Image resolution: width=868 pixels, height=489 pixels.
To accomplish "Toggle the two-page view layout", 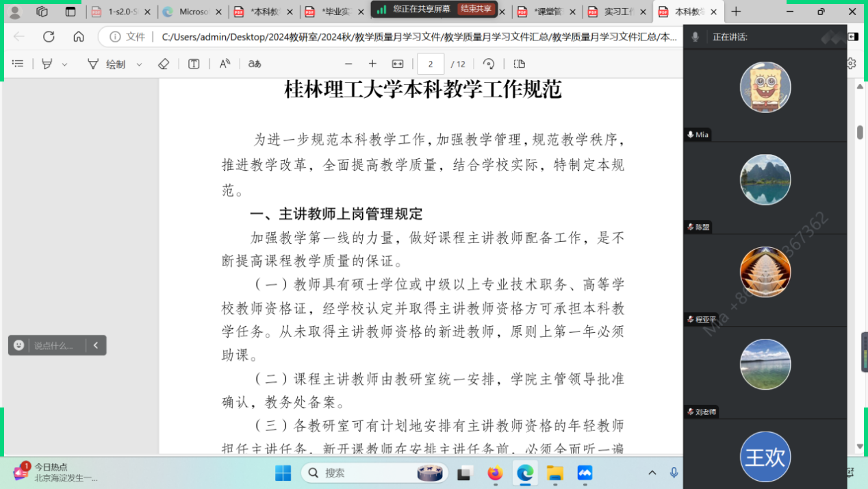I will (520, 64).
